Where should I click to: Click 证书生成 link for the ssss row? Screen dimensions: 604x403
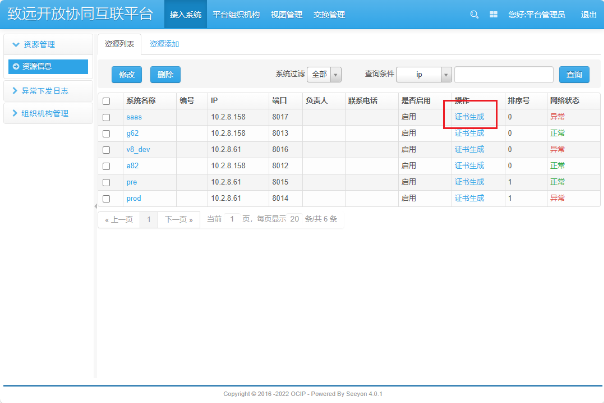click(469, 117)
